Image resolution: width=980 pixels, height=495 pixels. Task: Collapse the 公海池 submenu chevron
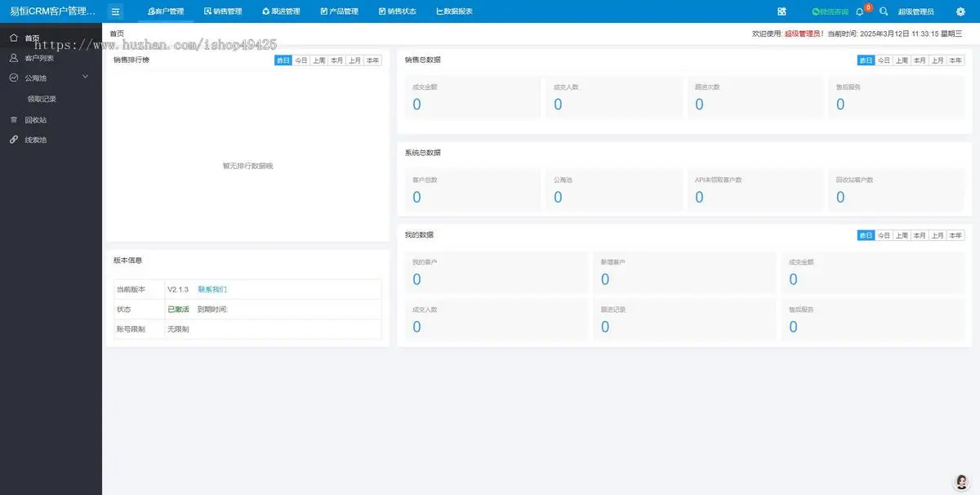tap(86, 78)
